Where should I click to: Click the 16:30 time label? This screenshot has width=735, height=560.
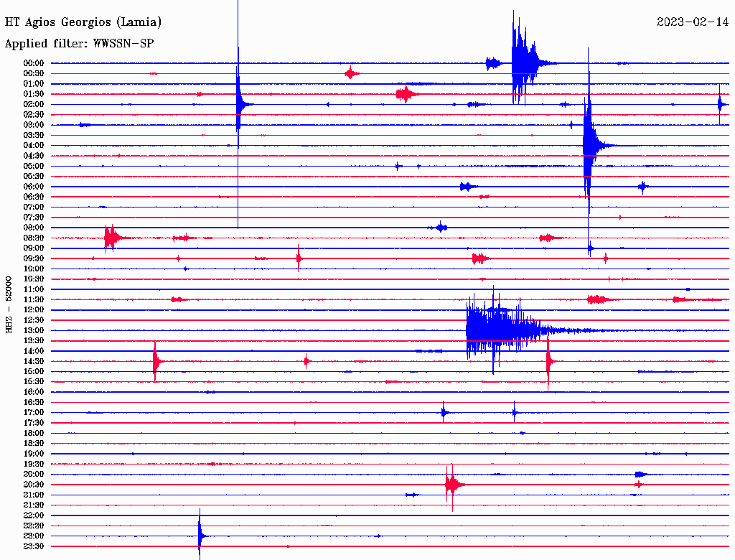pyautogui.click(x=34, y=403)
